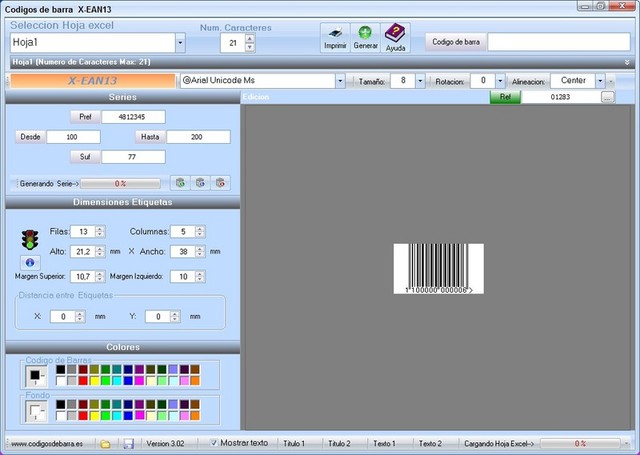The image size is (640, 455).
Task: Click the barcode preview label
Action: click(x=439, y=269)
